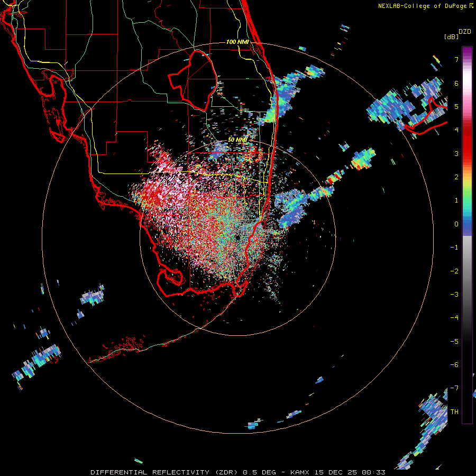Click the 00:33 timestamp in the caption

373,472
